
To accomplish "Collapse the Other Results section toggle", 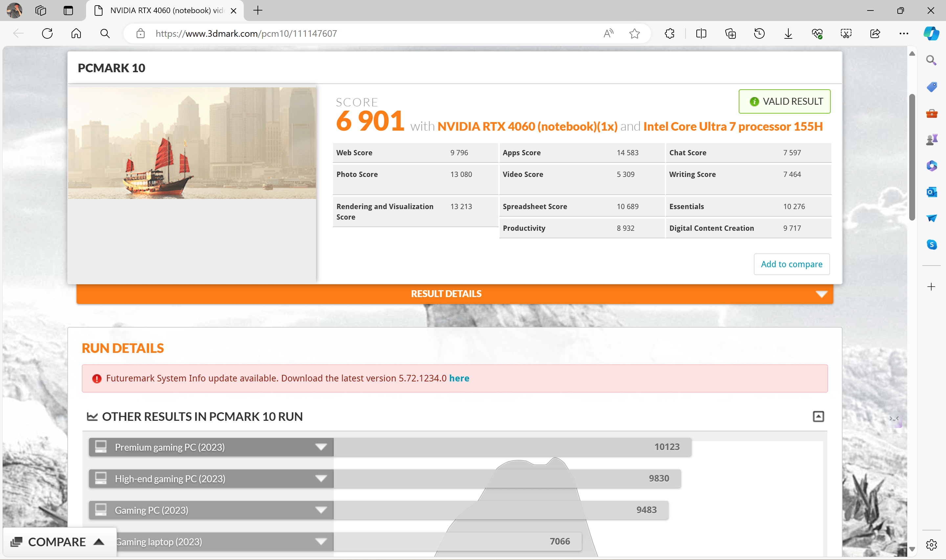I will (x=818, y=416).
